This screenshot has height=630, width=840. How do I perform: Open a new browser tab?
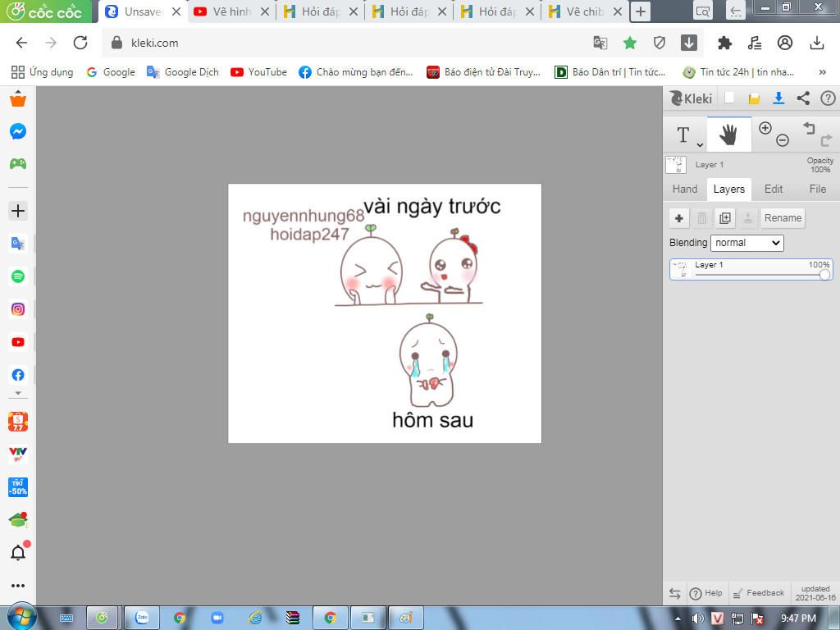point(640,11)
